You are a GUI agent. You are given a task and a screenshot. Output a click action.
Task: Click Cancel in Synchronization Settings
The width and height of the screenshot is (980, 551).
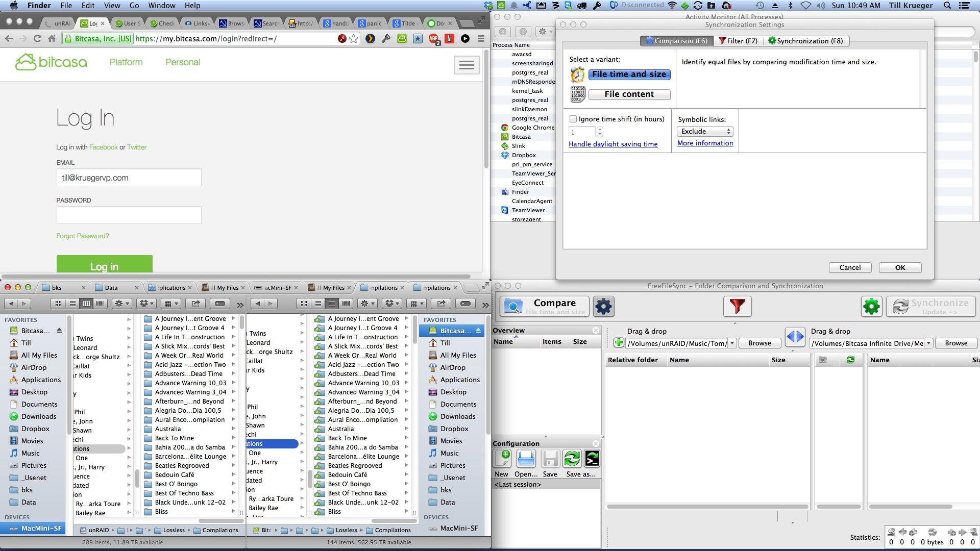[850, 268]
